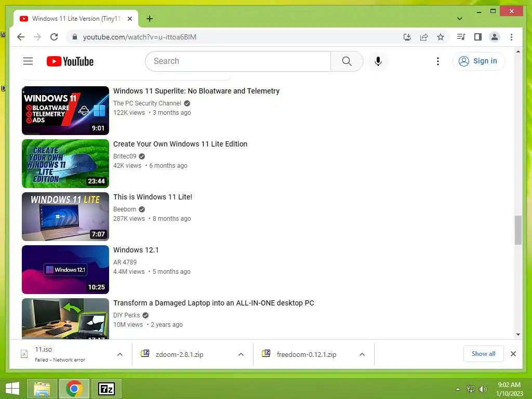Screen dimensions: 532x399
Task: Open freedoom-0.12.1.zip from downloads bar
Action: (x=307, y=354)
